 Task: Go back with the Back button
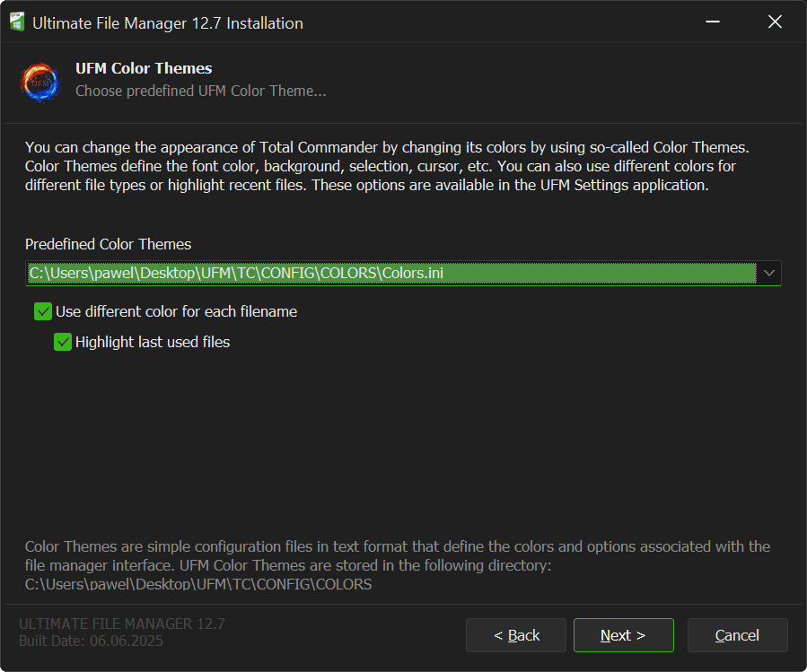click(516, 635)
